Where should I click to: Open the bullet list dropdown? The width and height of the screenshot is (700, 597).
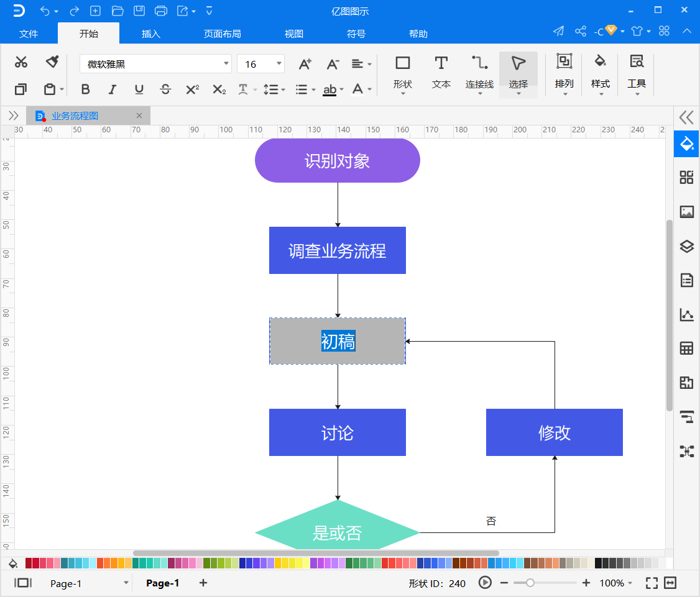(305, 89)
